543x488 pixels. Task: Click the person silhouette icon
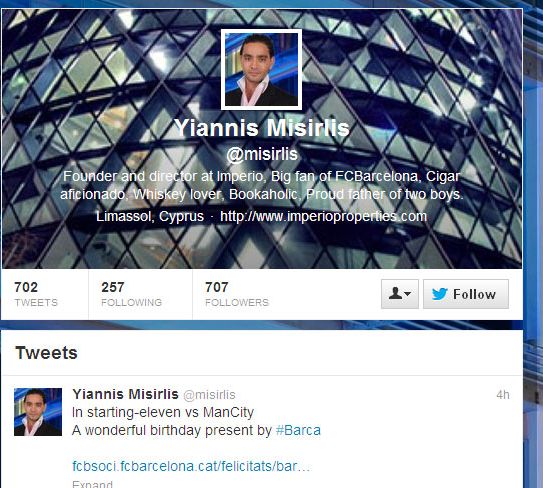395,294
